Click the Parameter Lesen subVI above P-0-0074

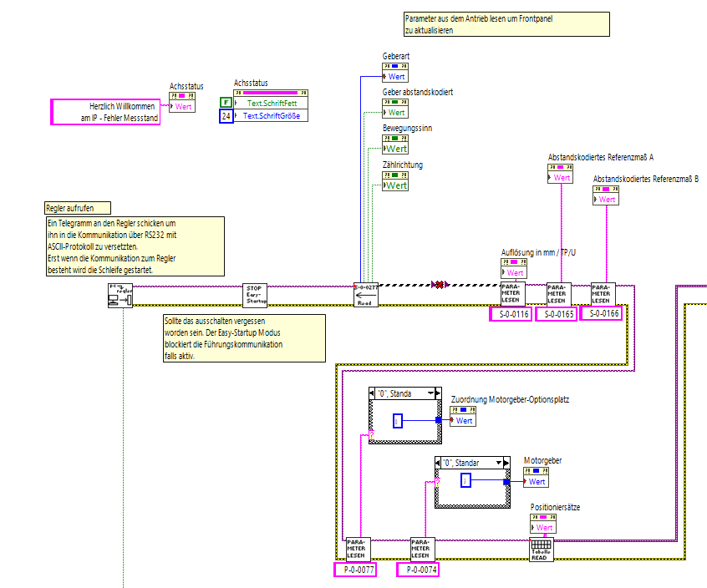point(423,549)
